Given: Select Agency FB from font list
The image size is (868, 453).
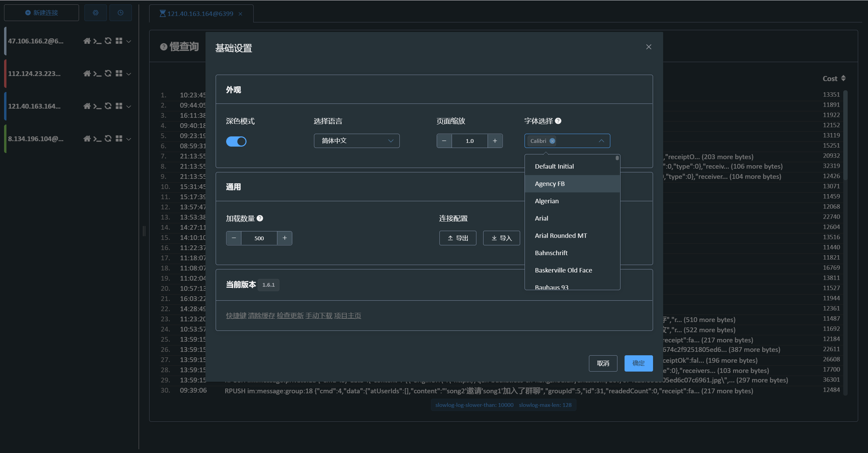Looking at the screenshot, I should (550, 184).
